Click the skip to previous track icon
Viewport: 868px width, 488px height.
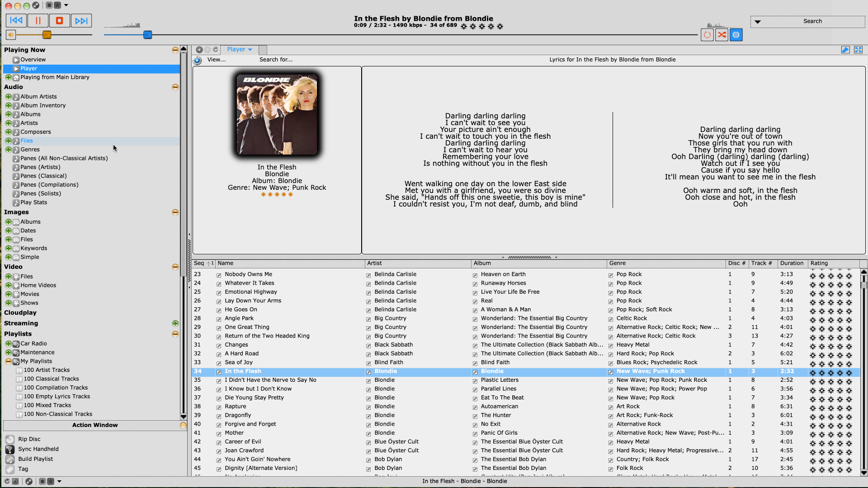pos(16,21)
